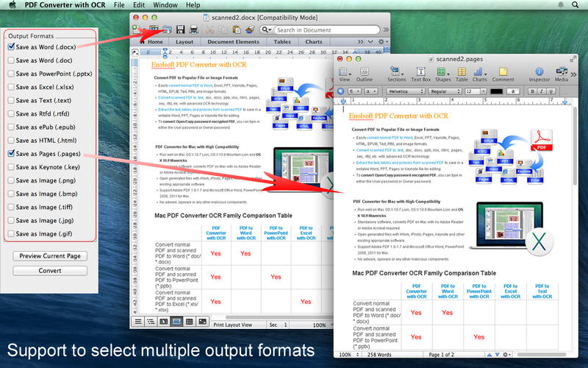Viewport: 588px width, 368px height.
Task: Open the Charts dropdown in Pages toolbar
Action: (479, 74)
